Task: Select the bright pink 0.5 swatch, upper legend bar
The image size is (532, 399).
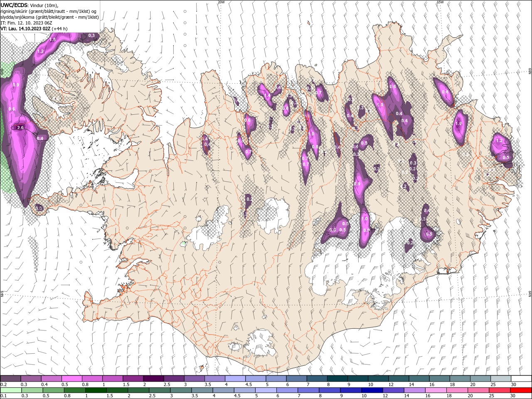Action: tap(71, 379)
